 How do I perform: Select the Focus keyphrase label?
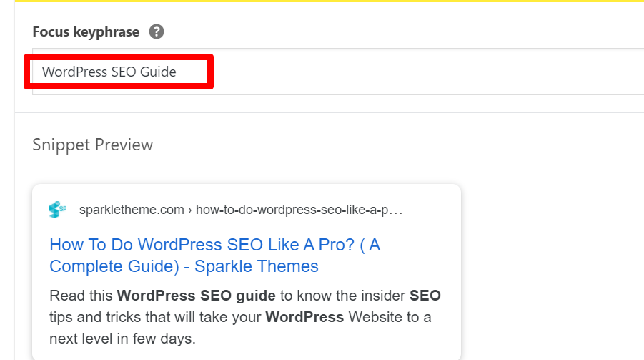[x=86, y=31]
